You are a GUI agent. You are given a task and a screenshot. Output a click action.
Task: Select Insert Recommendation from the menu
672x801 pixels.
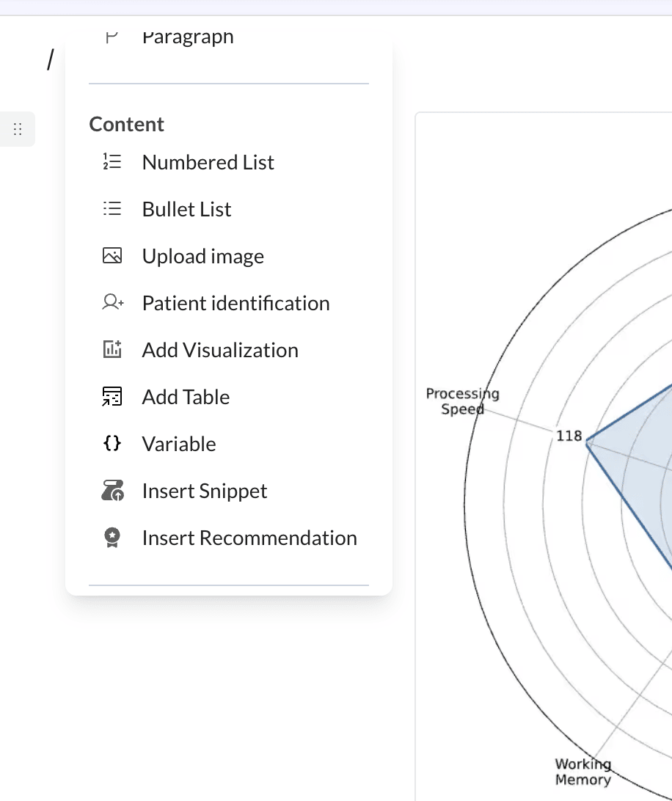(x=249, y=537)
